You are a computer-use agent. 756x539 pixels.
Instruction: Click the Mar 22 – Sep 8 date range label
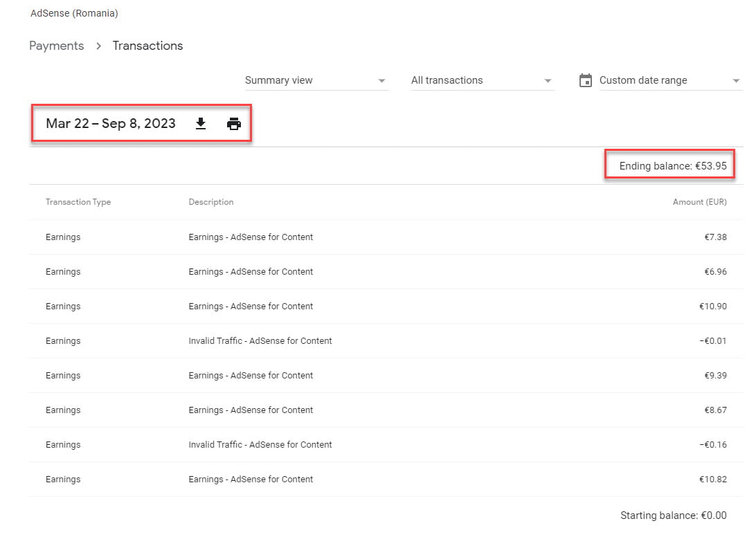tap(111, 122)
